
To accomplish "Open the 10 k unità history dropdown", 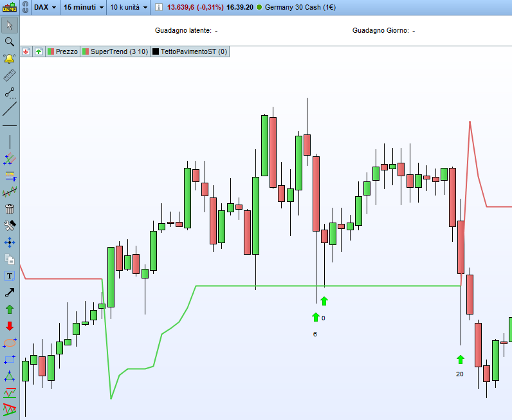I will pyautogui.click(x=129, y=7).
